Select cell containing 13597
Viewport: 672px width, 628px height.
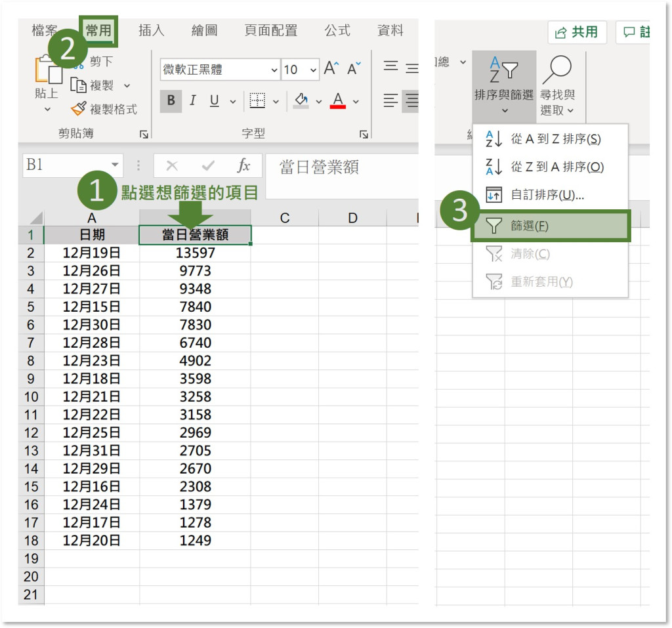[195, 253]
